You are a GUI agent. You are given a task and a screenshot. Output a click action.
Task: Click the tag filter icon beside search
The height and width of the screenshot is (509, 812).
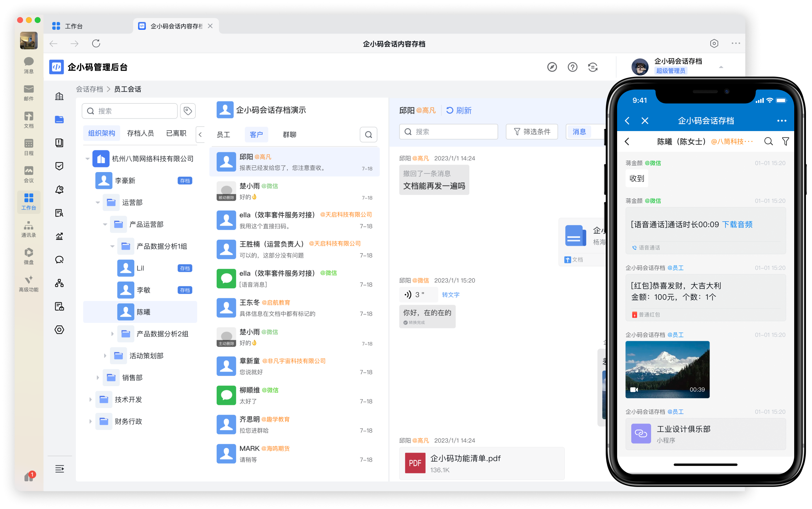coord(188,111)
